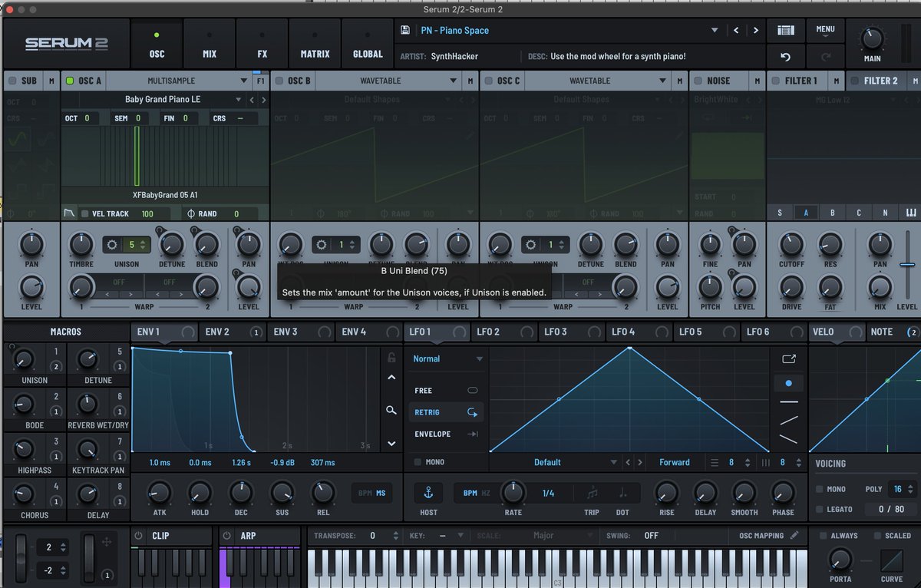Enable the NOISE oscillator box

pos(698,81)
